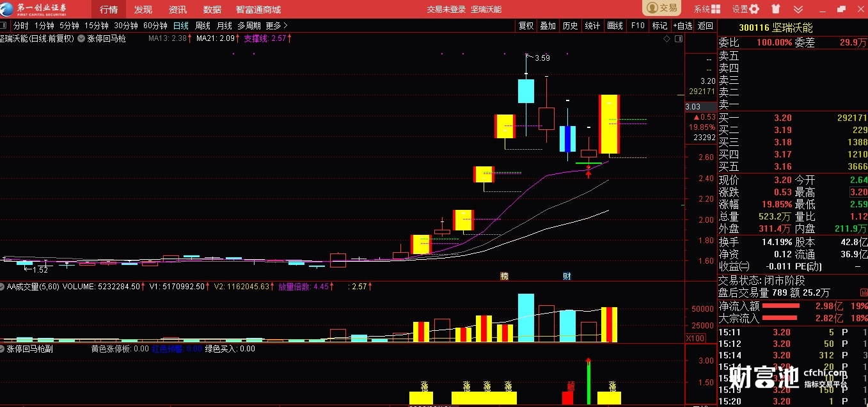Click the 复权 toolbar button
Screen dimensions: 868x407
(x=526, y=26)
